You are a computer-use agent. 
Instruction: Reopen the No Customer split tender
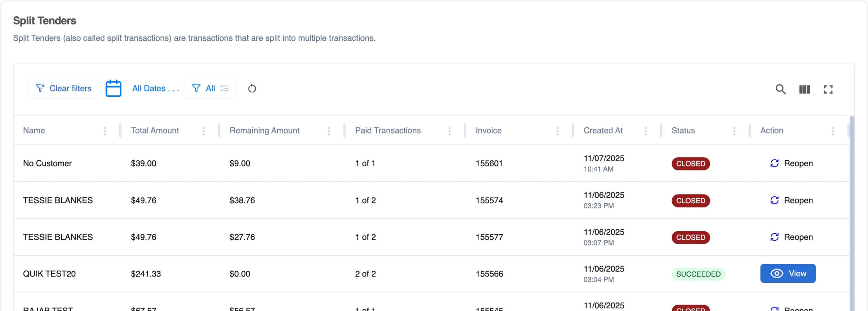click(791, 163)
